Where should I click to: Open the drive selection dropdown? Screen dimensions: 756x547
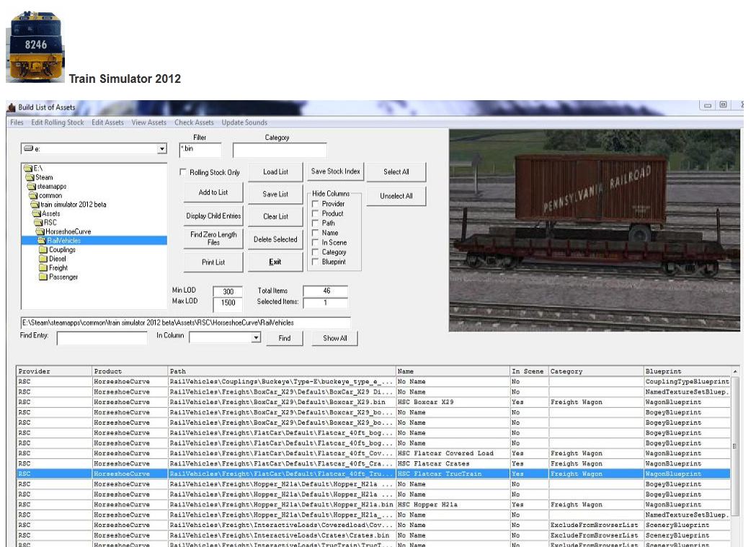point(161,149)
